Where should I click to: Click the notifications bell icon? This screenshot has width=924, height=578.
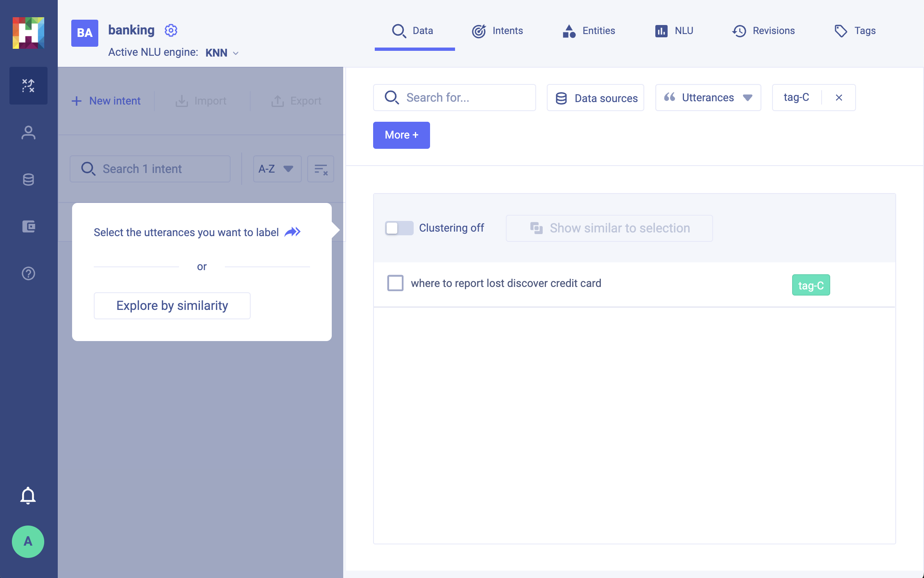coord(28,495)
